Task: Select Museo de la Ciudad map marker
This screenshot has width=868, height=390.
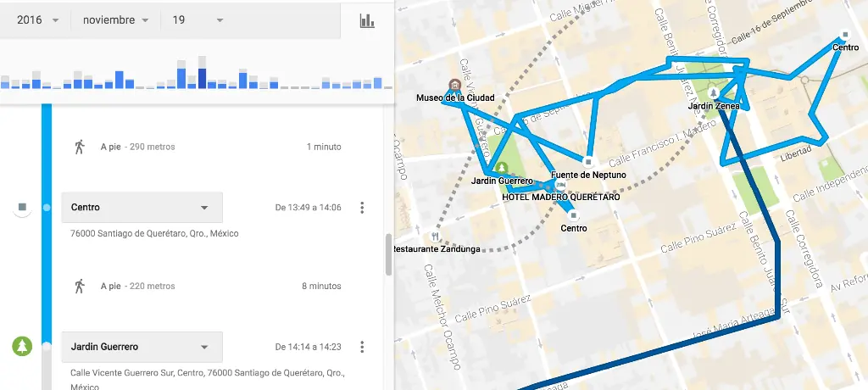Action: [454, 85]
